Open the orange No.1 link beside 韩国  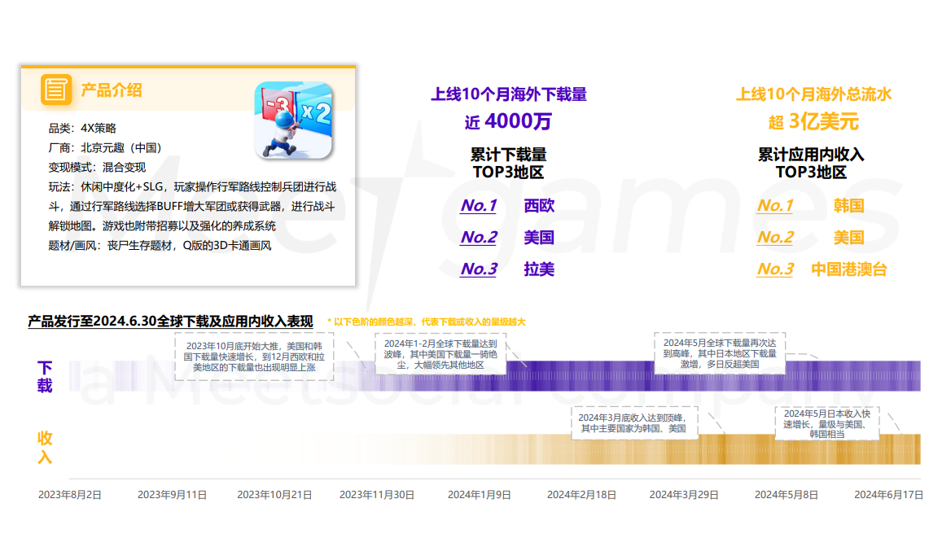coord(775,206)
